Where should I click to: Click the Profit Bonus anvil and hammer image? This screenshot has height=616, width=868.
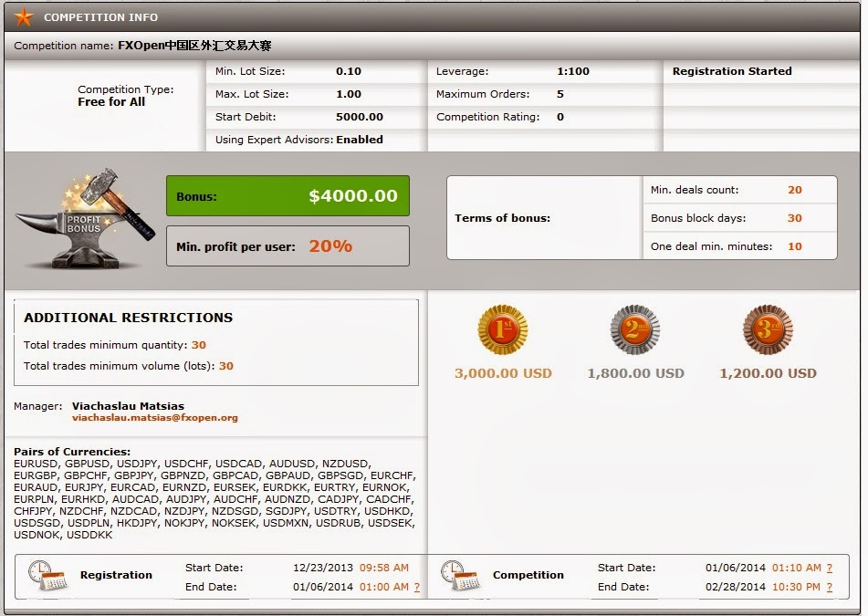(x=85, y=219)
